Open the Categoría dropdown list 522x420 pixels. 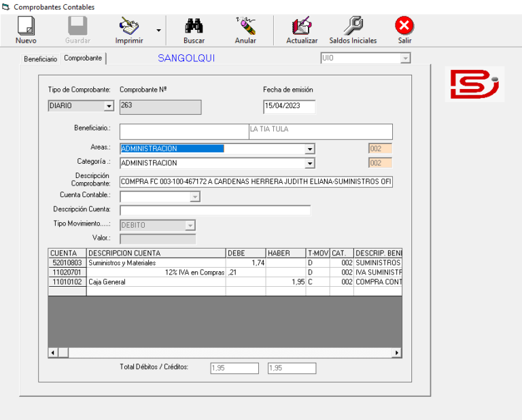tap(309, 164)
